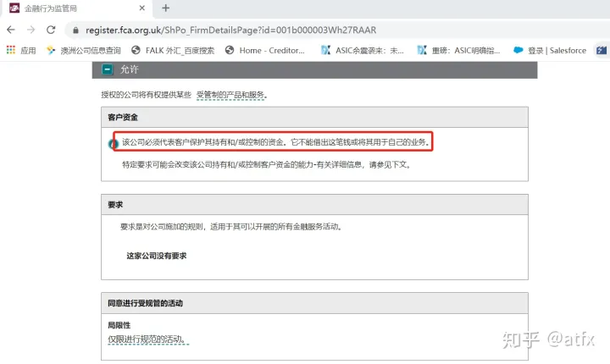
Task: Go back using the browser back arrow
Action: (12, 30)
